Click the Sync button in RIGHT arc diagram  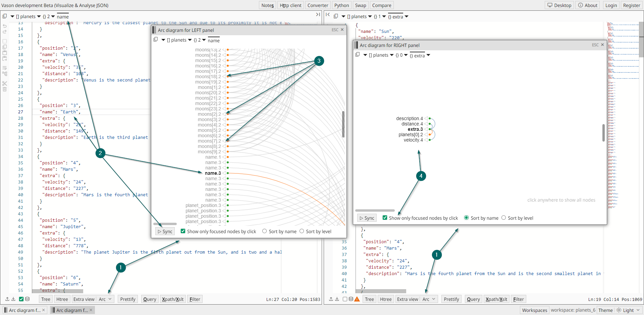[367, 218]
